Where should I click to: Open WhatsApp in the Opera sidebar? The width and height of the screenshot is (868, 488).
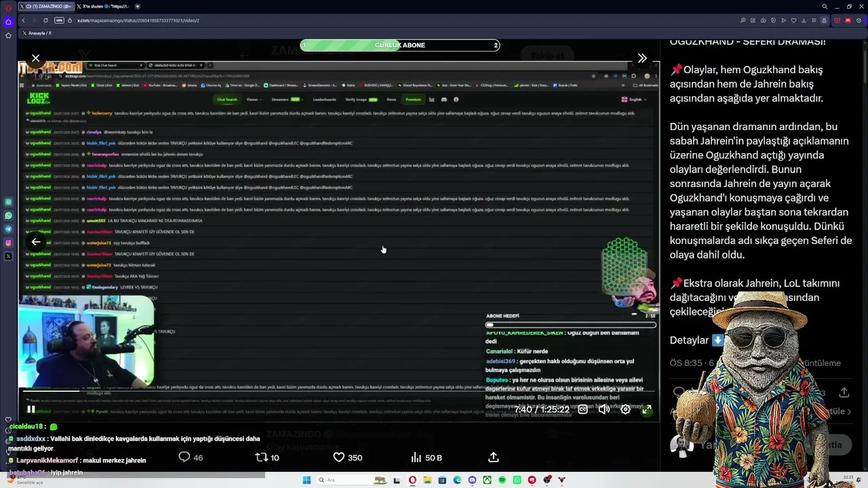pyautogui.click(x=8, y=216)
